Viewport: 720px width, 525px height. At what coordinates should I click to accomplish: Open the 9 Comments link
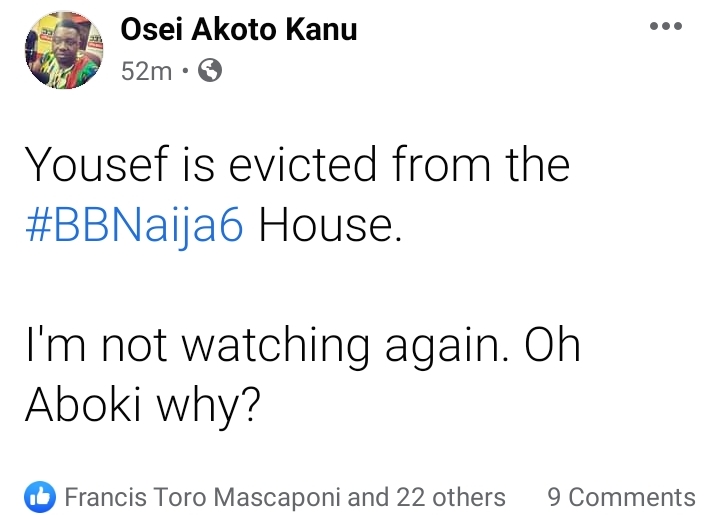coord(621,497)
